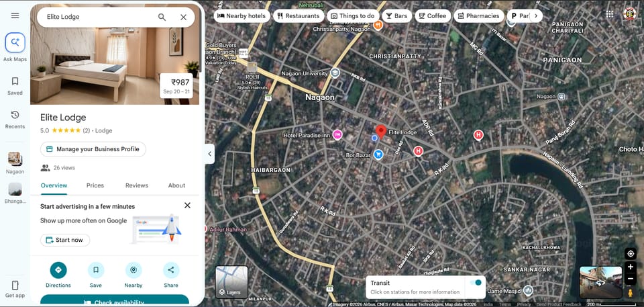Filter by Nearby hotels chip
Screen dimensions: 644x307
(x=241, y=15)
